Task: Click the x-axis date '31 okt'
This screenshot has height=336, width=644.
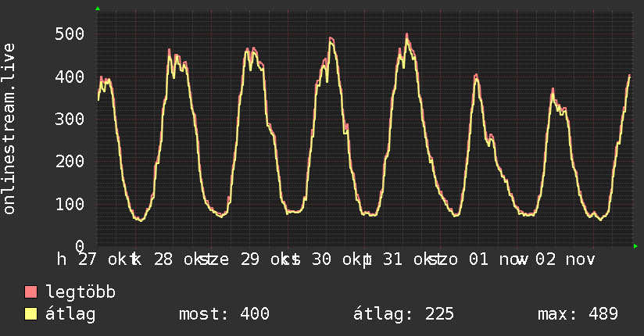Action: pos(411,259)
